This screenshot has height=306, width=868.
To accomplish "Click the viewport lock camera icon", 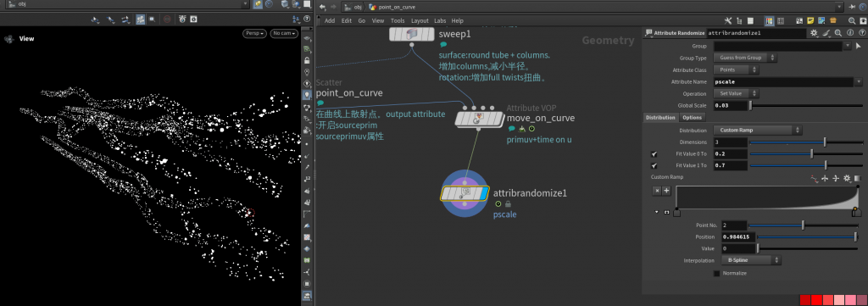I will pyautogui.click(x=307, y=60).
